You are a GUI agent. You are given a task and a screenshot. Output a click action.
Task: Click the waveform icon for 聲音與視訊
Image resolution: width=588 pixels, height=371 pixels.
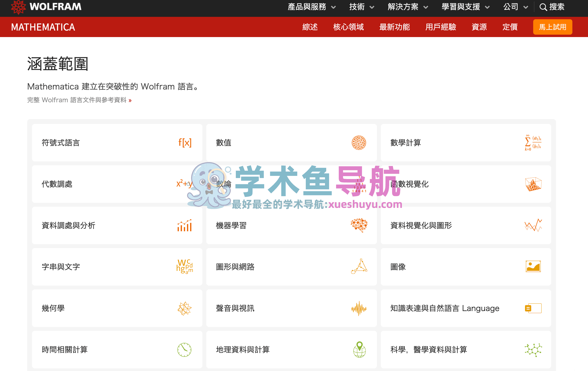coord(359,308)
